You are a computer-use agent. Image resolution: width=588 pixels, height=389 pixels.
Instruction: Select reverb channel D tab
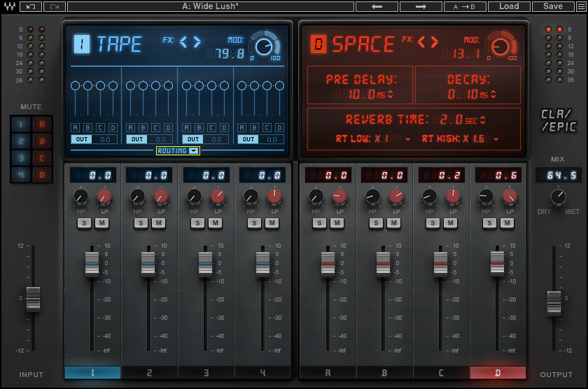pos(498,372)
